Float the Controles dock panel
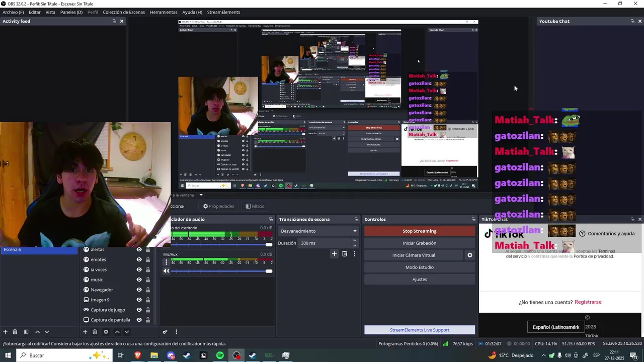Viewport: 644px width, 362px height. [x=473, y=219]
